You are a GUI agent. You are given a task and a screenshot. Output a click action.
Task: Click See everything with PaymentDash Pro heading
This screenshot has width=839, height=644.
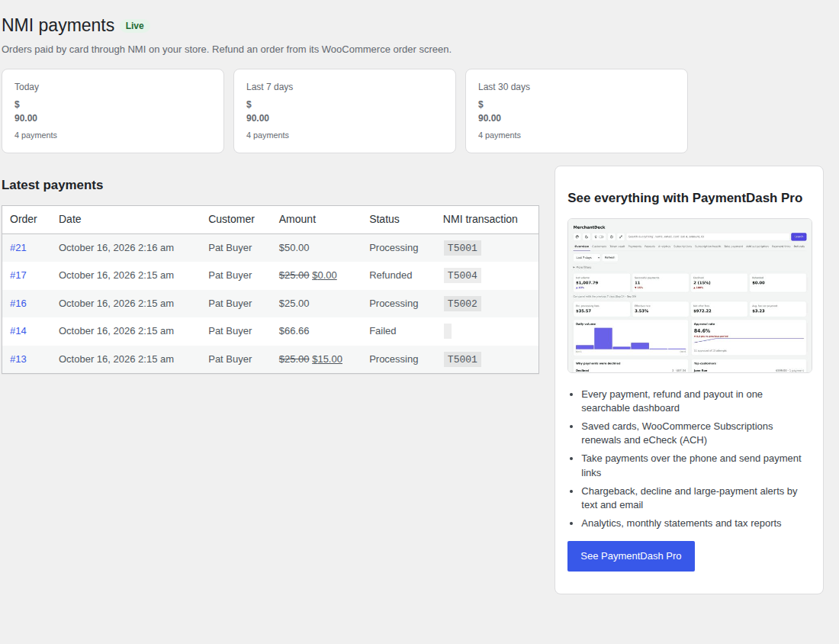[685, 198]
